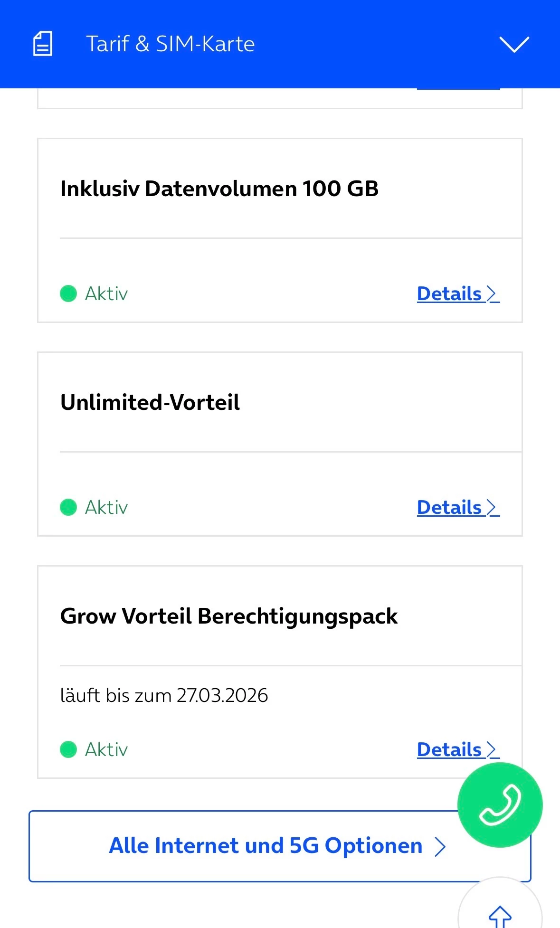Screen dimensions: 560x928
Task: Click green status dot under Unlimited-Vorteil
Action: click(x=68, y=507)
